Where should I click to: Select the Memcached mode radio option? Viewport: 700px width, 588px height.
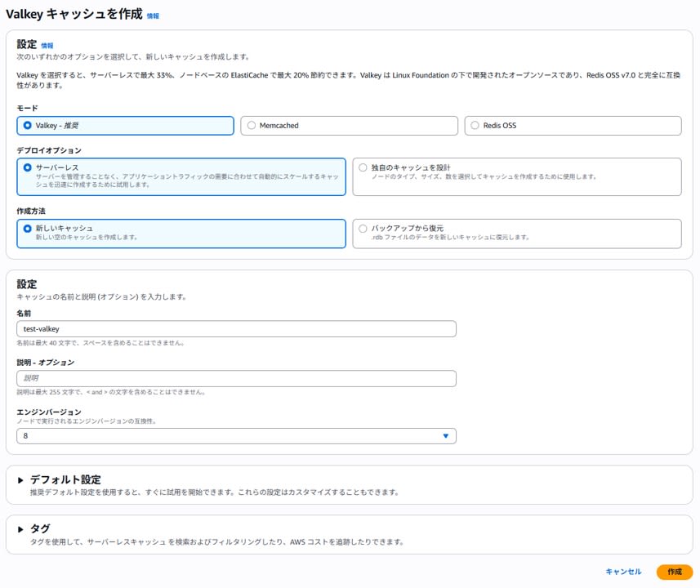349,126
